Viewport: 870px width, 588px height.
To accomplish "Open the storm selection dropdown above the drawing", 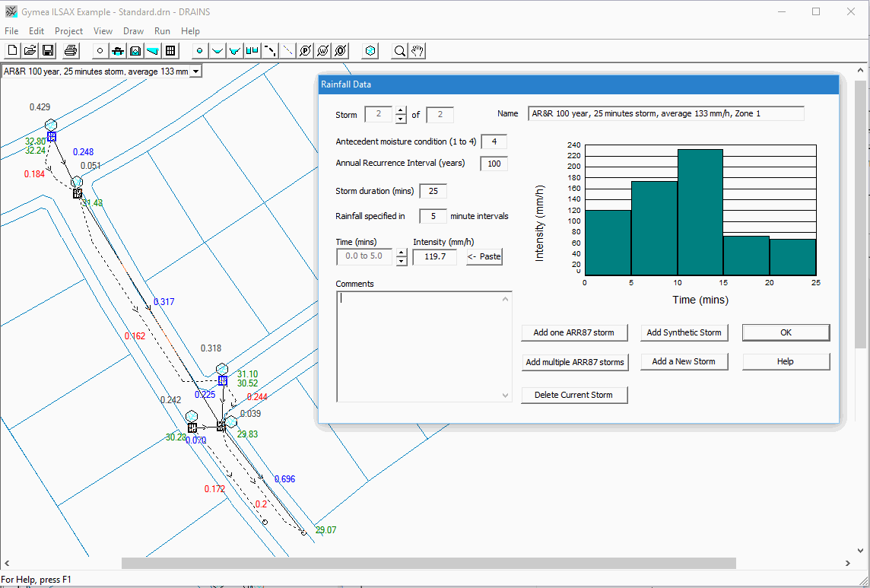I will [195, 72].
